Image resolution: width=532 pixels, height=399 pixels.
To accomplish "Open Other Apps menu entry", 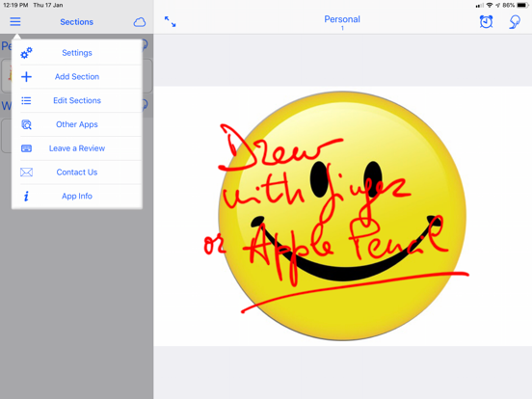I will click(x=77, y=124).
